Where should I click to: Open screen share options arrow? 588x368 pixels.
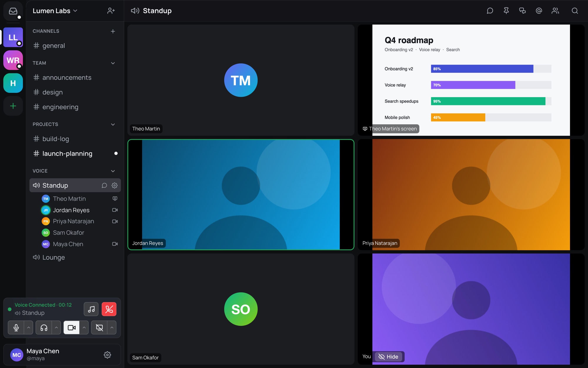pos(112,328)
